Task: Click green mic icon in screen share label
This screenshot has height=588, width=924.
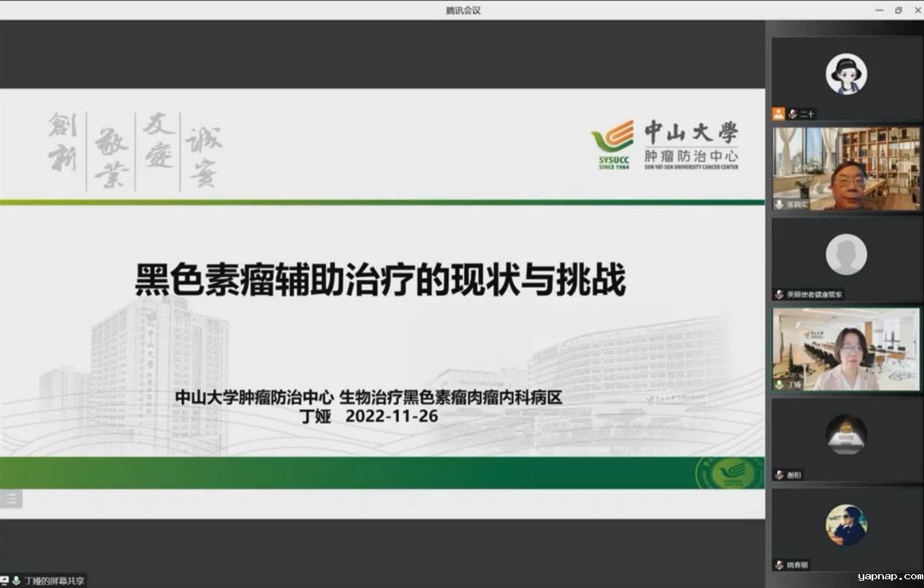Action: (15, 581)
